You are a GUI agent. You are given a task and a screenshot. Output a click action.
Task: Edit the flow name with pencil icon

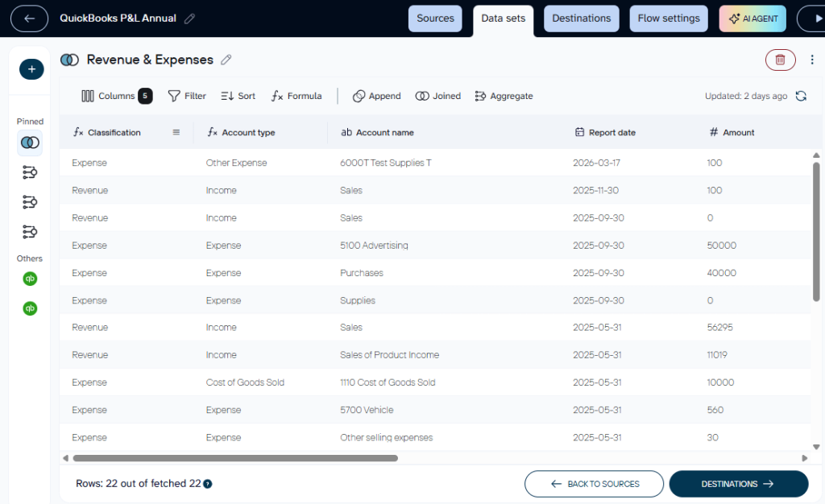(x=189, y=19)
